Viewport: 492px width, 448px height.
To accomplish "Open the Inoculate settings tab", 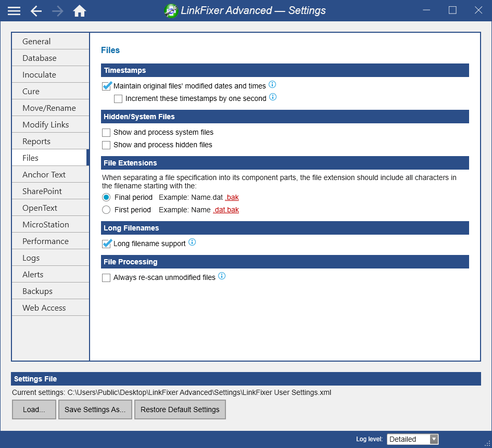I will coord(51,74).
